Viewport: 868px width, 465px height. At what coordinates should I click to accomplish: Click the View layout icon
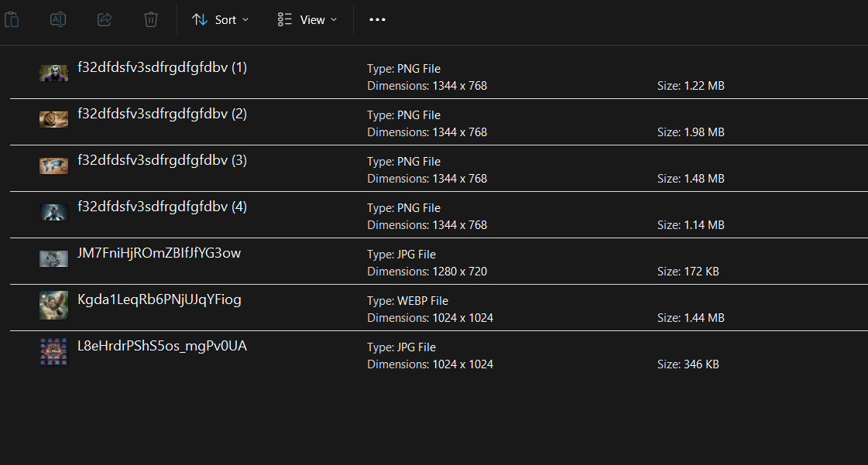284,20
